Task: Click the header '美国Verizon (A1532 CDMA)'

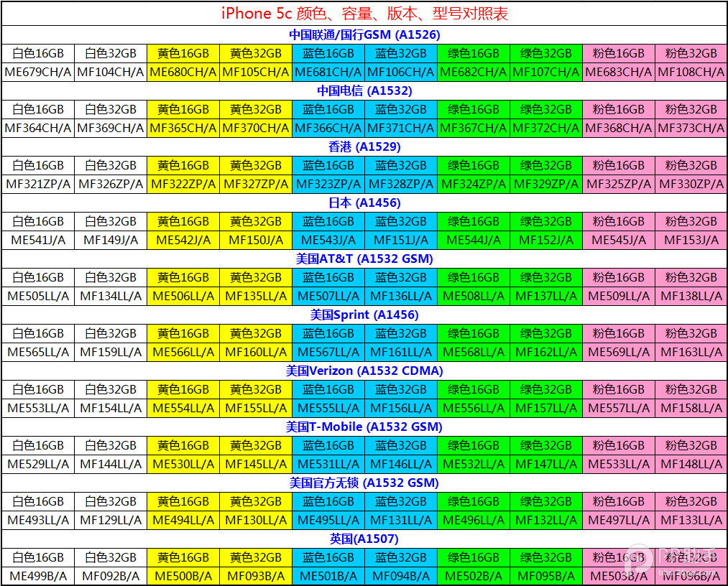Action: pos(364,371)
